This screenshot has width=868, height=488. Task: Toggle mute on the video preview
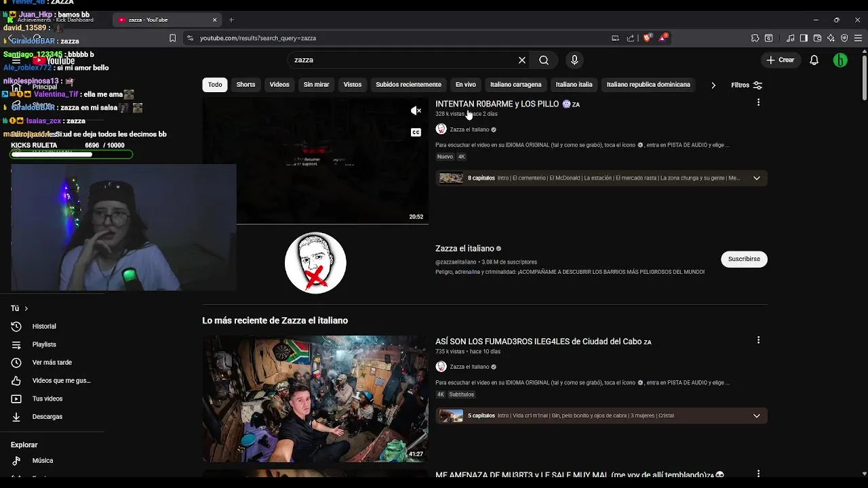pyautogui.click(x=416, y=110)
